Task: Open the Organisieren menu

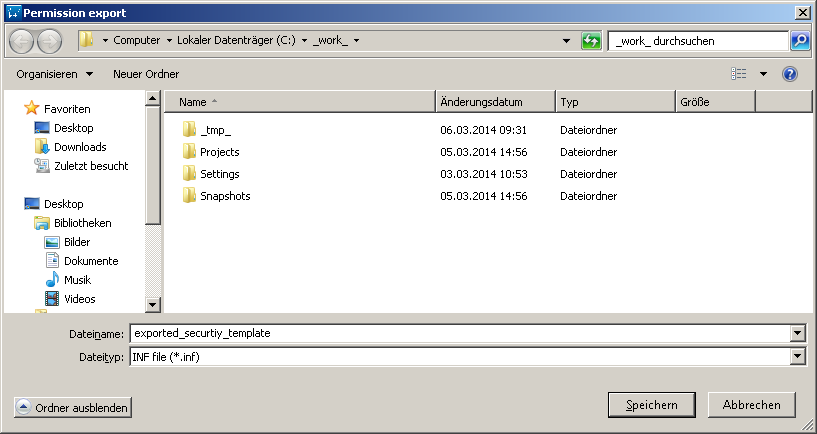Action: click(54, 74)
